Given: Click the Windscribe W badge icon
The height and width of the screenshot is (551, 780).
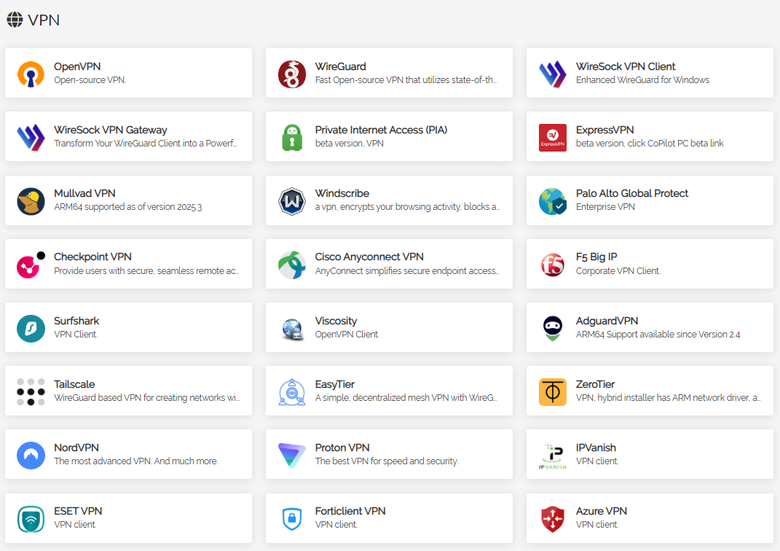Looking at the screenshot, I should (292, 201).
